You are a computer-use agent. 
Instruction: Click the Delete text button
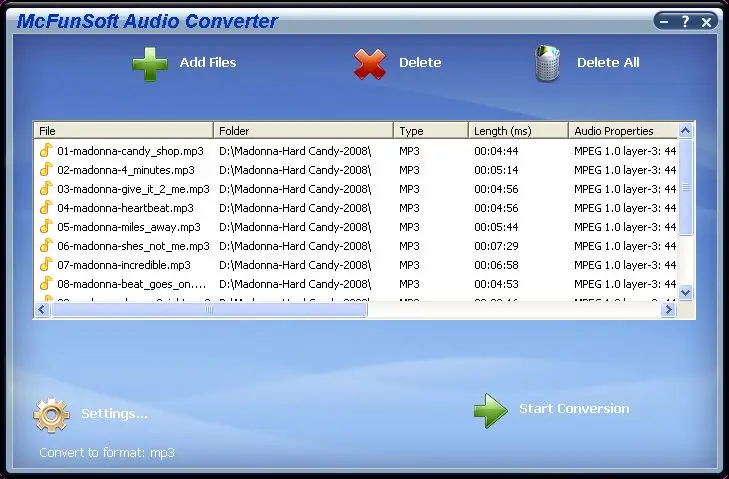[x=420, y=62]
